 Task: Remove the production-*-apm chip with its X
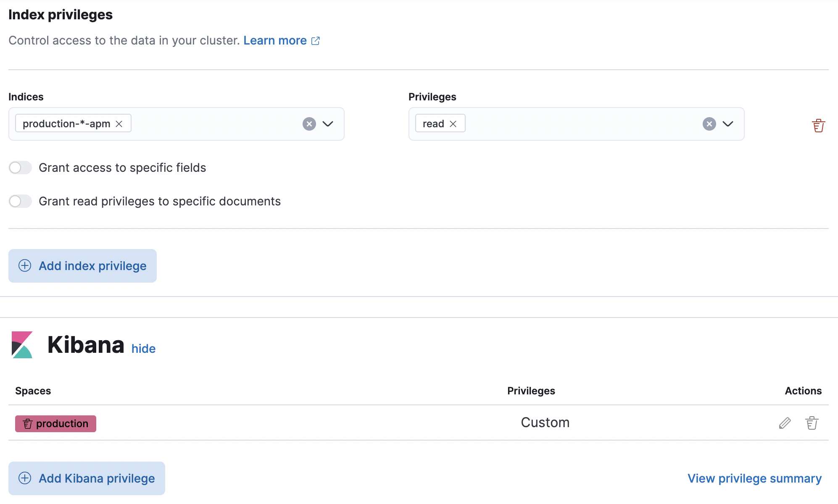119,123
